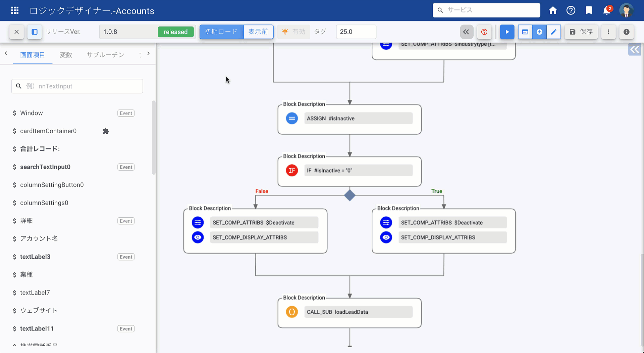The height and width of the screenshot is (353, 644).
Task: Click the released status badge
Action: 176,32
